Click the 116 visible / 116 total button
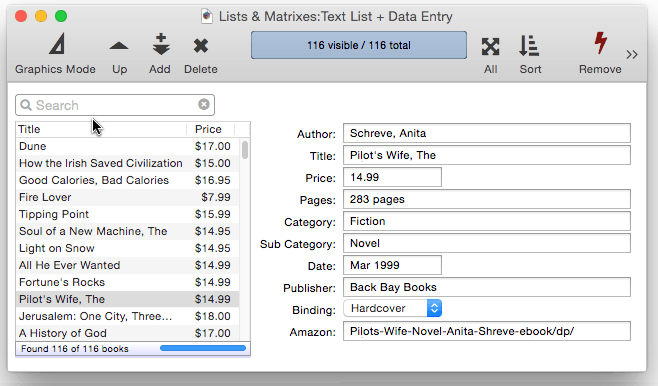Image resolution: width=658 pixels, height=386 pixels. coord(359,45)
